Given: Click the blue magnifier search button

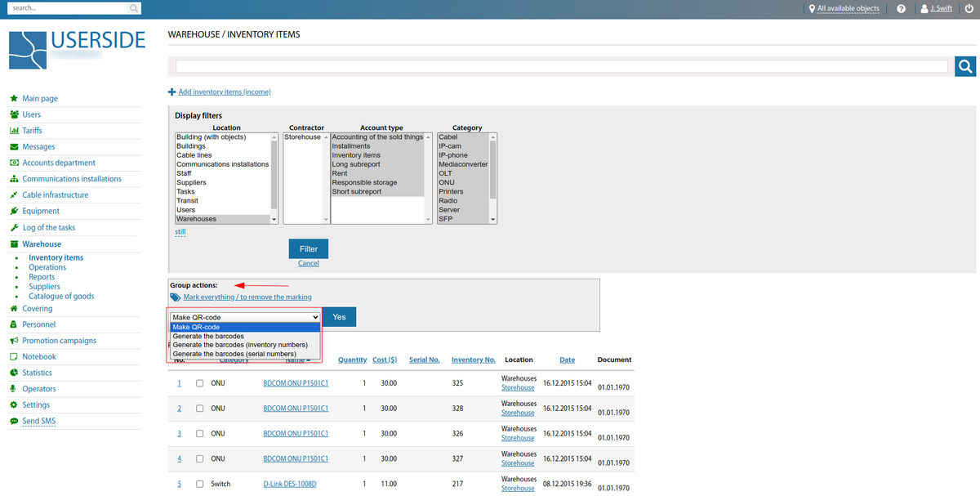Looking at the screenshot, I should point(965,66).
